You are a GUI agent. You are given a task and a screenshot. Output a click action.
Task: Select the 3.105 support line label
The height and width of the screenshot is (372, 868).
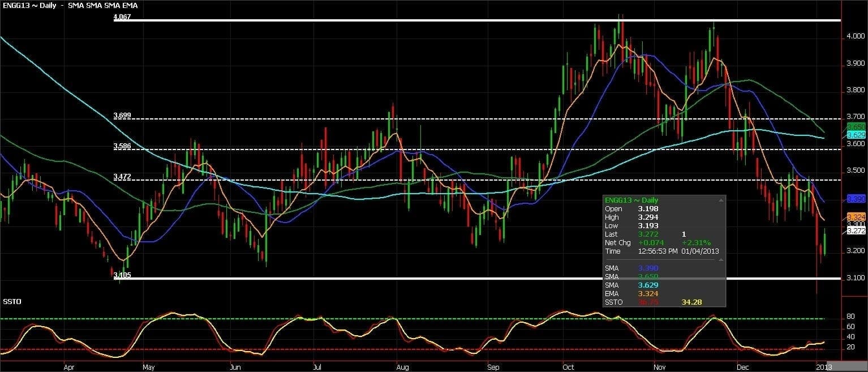122,275
